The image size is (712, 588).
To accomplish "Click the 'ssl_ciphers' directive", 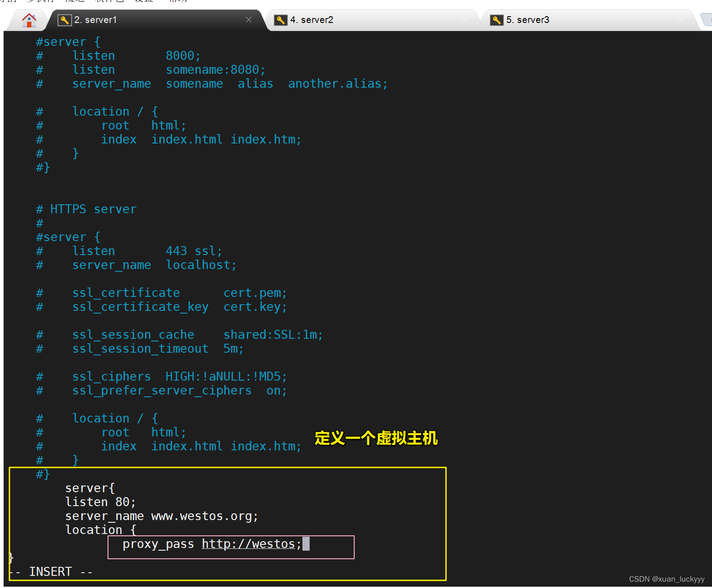I will pyautogui.click(x=112, y=377).
